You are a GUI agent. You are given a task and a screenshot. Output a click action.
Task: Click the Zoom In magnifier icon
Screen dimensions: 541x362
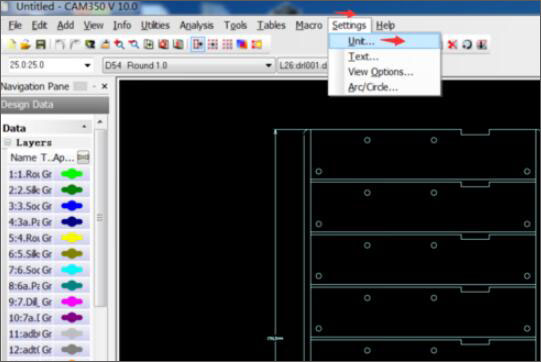(x=119, y=44)
